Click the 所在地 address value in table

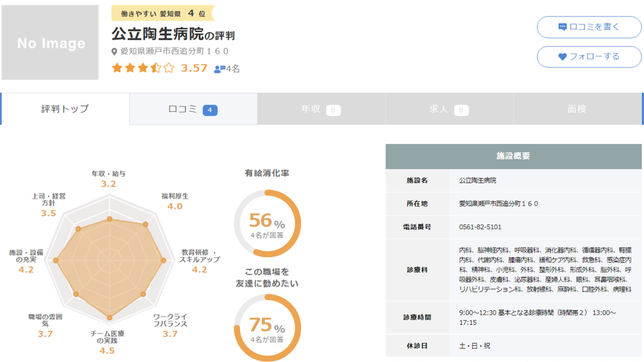click(498, 203)
